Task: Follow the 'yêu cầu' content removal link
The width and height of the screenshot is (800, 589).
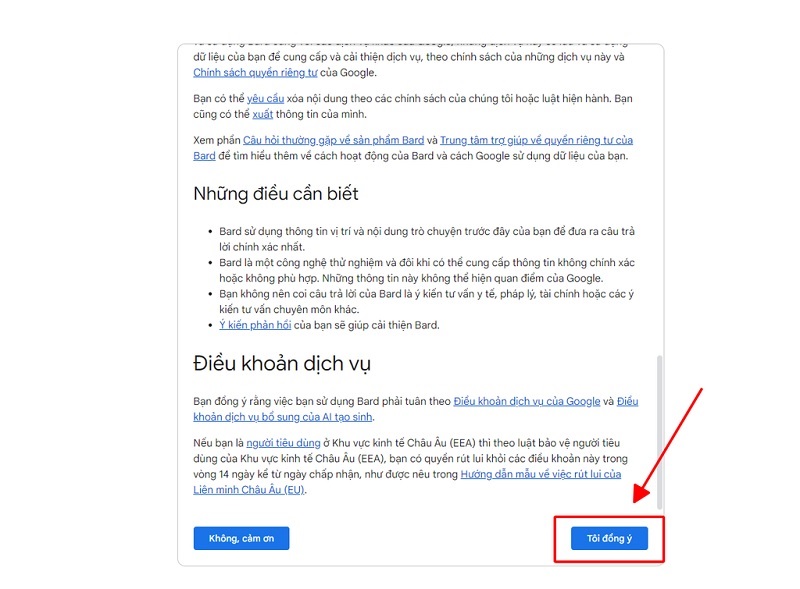Action: [266, 98]
